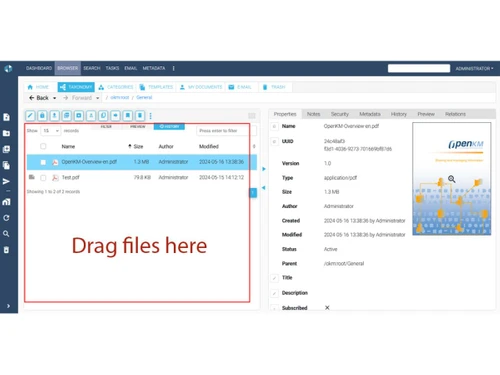This screenshot has height=375, width=500.
Task: Click the PREVIEW button above the table
Action: click(x=138, y=127)
